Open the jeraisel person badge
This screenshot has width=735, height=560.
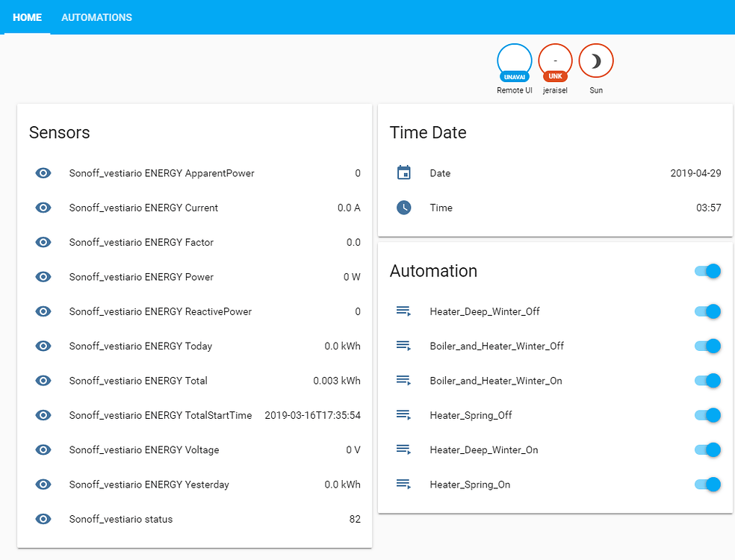[x=555, y=60]
